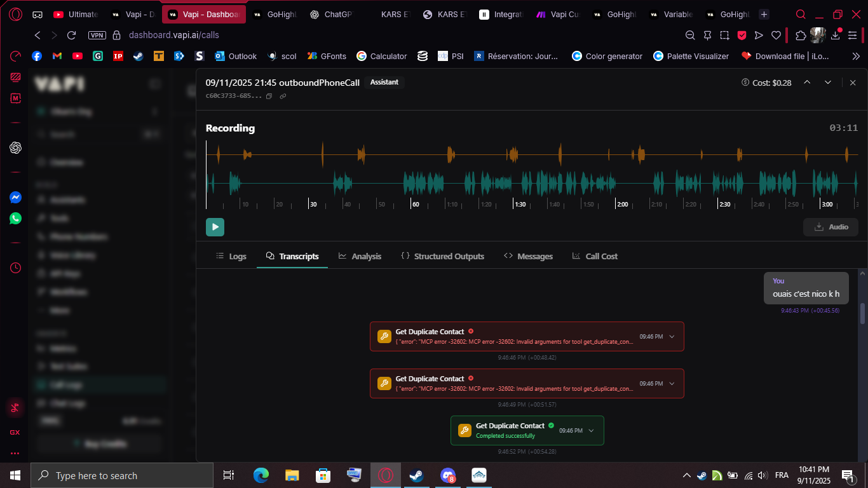This screenshot has height=488, width=868.
Task: Open the extensions cube menu
Action: coord(801,36)
